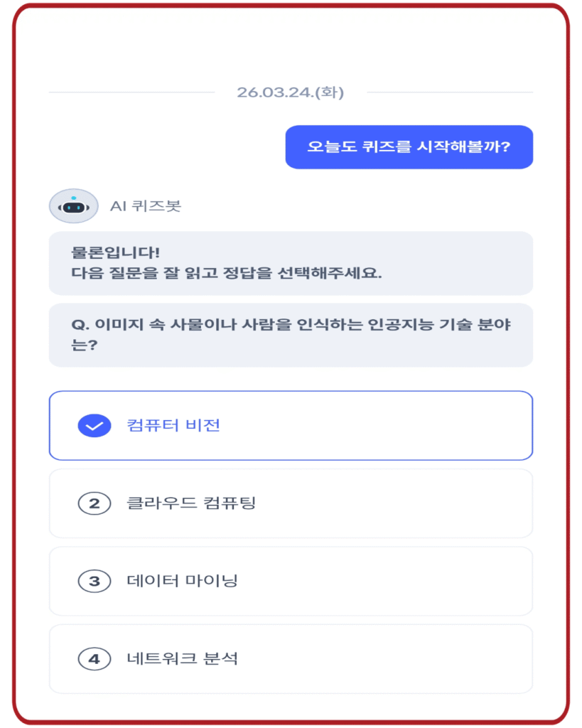Click the 오늘도 퀴즈를 시작해볼까? message bubble

[x=409, y=146]
